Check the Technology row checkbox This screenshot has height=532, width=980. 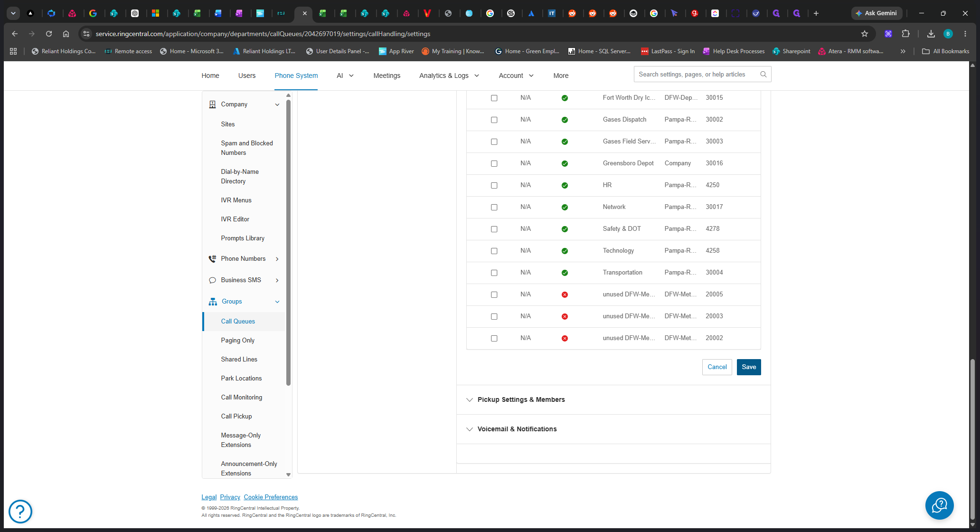pos(494,251)
